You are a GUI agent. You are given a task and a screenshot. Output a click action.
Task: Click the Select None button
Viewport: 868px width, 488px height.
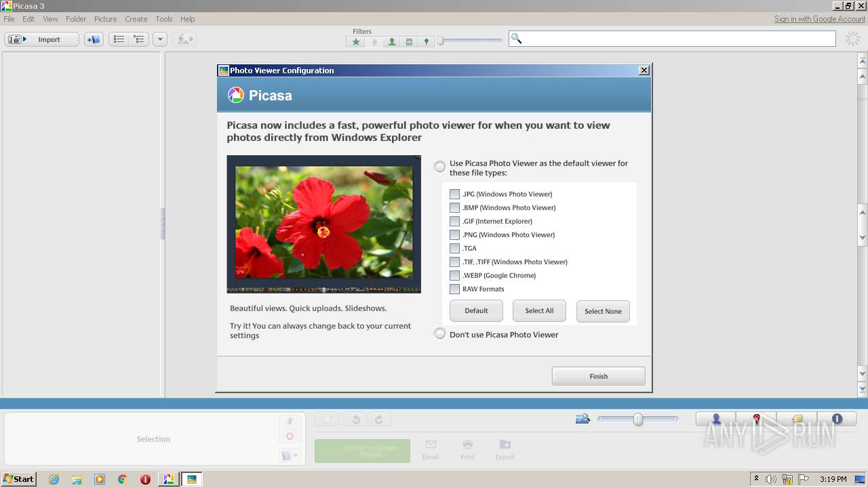click(603, 311)
